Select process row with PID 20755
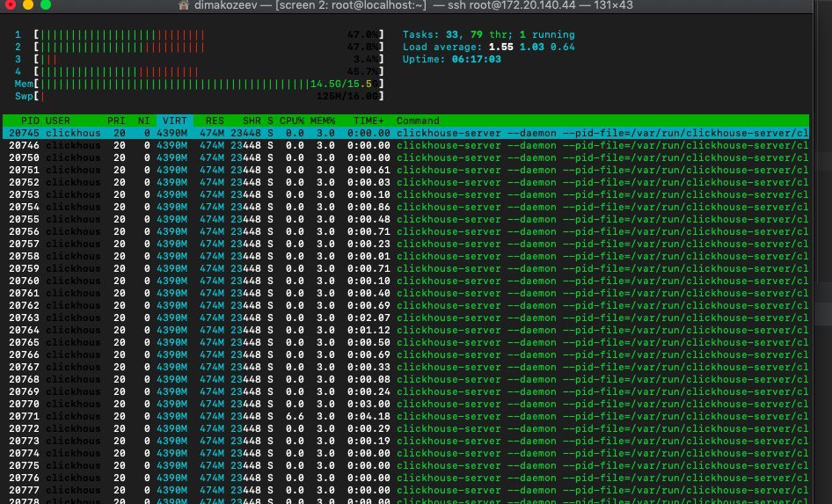The width and height of the screenshot is (832, 504). [406, 219]
